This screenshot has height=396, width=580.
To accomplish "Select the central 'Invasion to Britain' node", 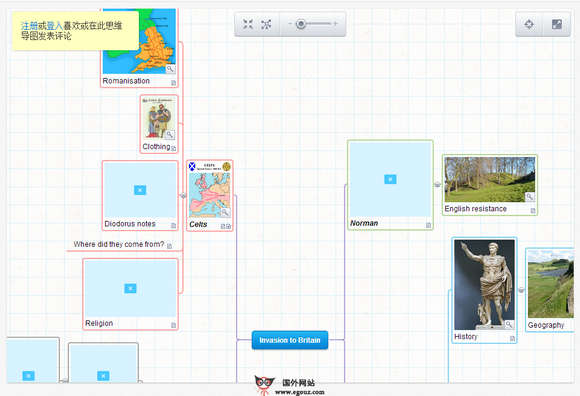I will click(290, 340).
